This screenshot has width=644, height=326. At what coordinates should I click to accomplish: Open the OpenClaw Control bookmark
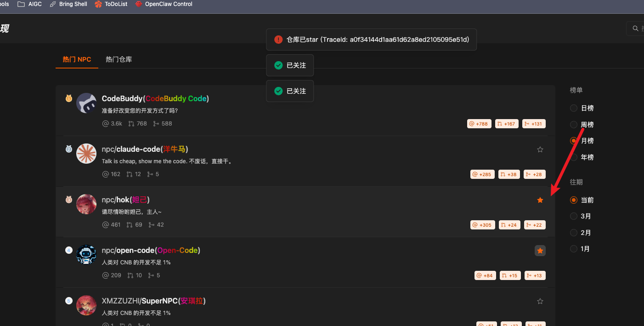[x=164, y=4]
